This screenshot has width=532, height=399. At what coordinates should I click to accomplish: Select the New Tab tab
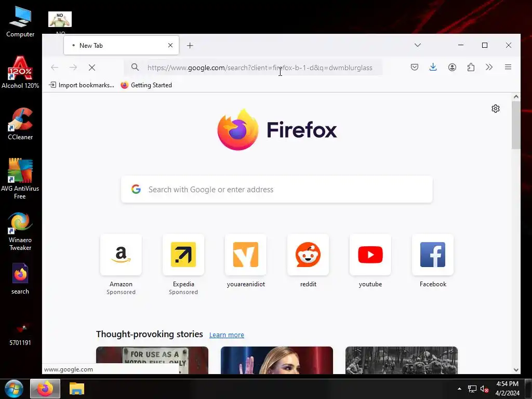(121, 45)
